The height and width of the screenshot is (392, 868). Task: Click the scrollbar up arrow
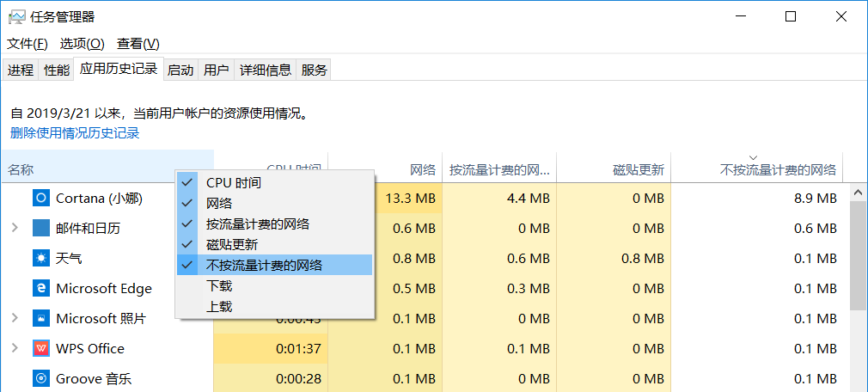click(859, 193)
